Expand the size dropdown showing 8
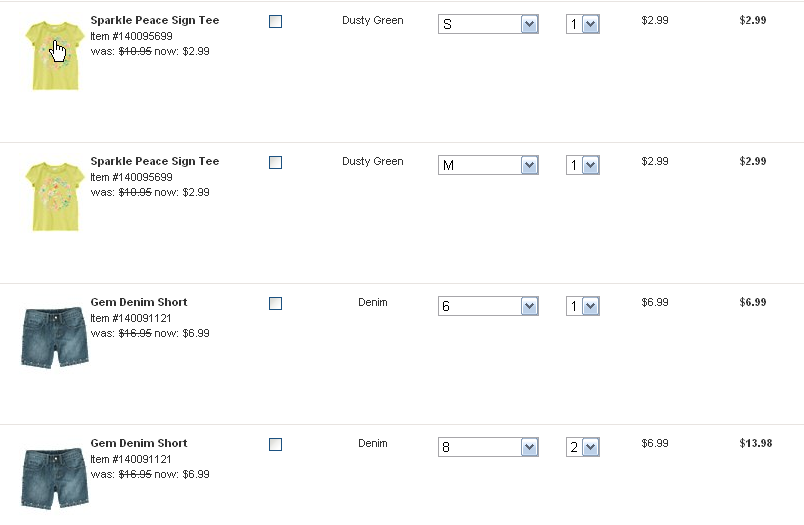Screen dimensions: 804x525 pos(488,447)
